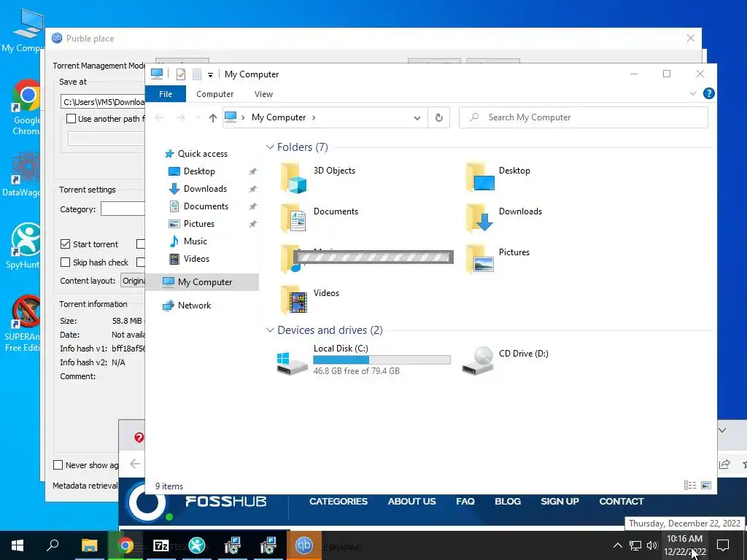The height and width of the screenshot is (560, 747).
Task: Enable Use another path checkbox
Action: 71,119
